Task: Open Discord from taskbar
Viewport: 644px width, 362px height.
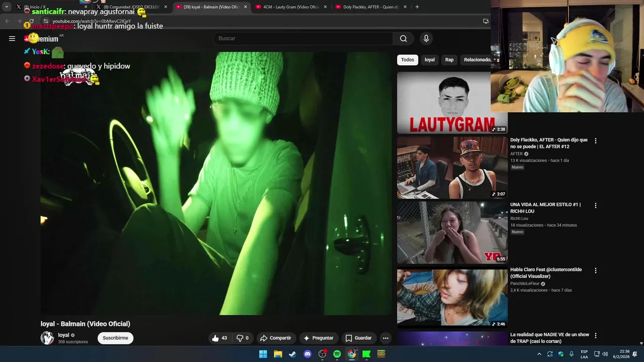Action: pyautogui.click(x=307, y=354)
